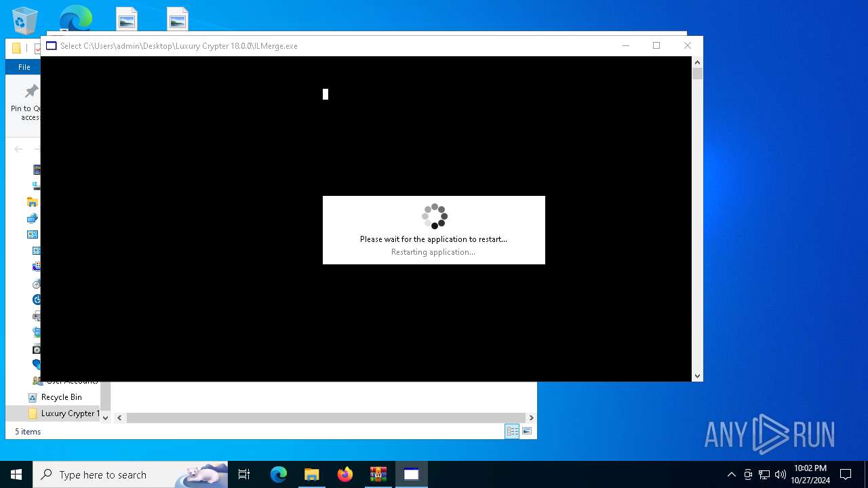Click Explorer horizontal scrollbar left arrow
Screen dimensions: 868x488
[119, 418]
